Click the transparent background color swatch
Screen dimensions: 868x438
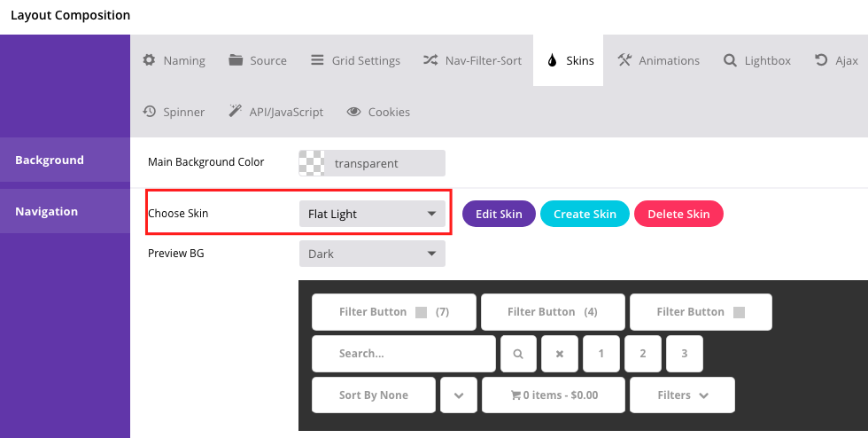(x=312, y=163)
